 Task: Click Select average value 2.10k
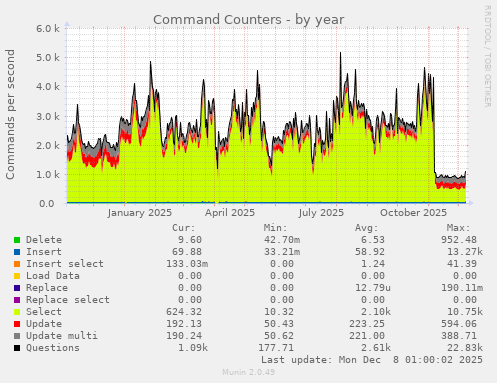pos(376,312)
